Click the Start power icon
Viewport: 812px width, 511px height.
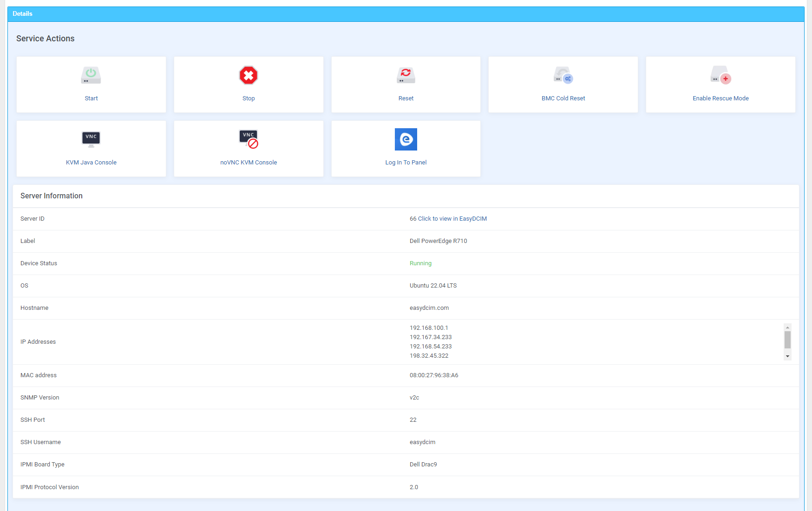(x=91, y=75)
